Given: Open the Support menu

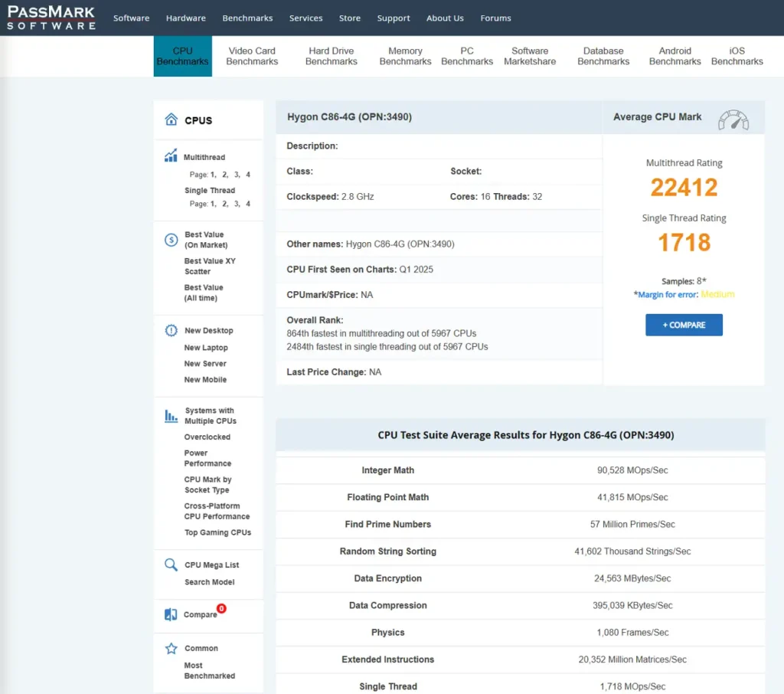Looking at the screenshot, I should click(x=393, y=18).
